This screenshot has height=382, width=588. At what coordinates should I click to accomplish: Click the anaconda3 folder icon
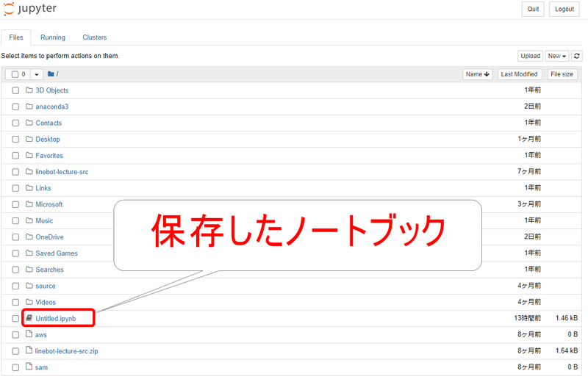click(29, 106)
